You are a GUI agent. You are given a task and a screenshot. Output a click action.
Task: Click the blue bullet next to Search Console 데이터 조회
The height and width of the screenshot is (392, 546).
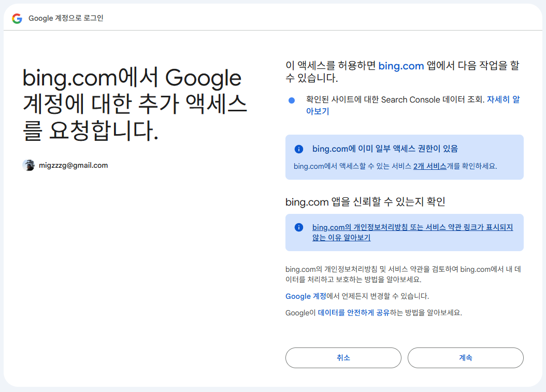(292, 100)
